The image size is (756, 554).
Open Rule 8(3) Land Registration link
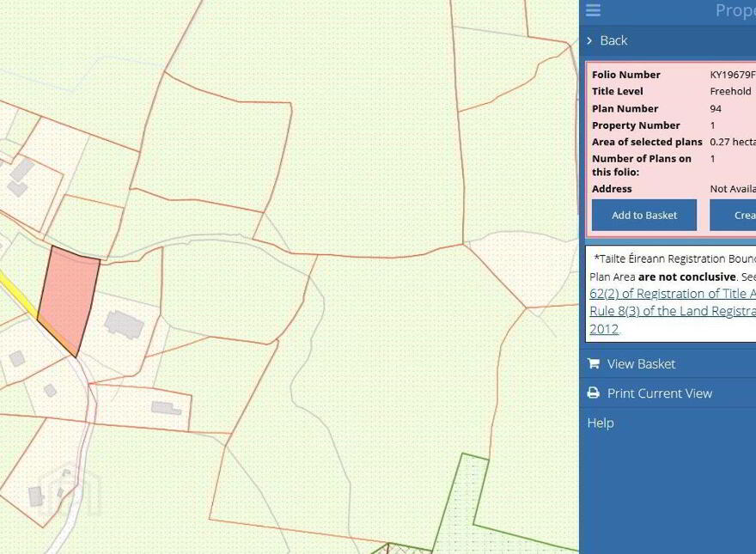(x=673, y=311)
